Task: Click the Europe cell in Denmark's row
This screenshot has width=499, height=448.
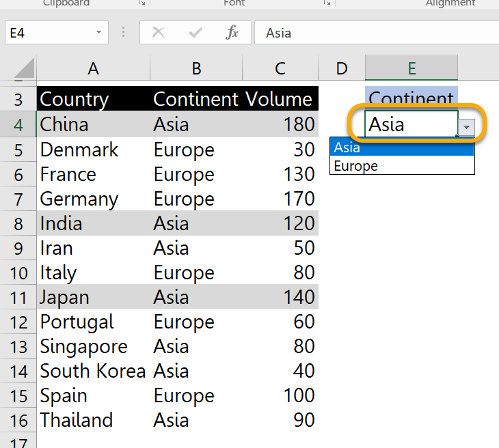Action: coord(196,150)
